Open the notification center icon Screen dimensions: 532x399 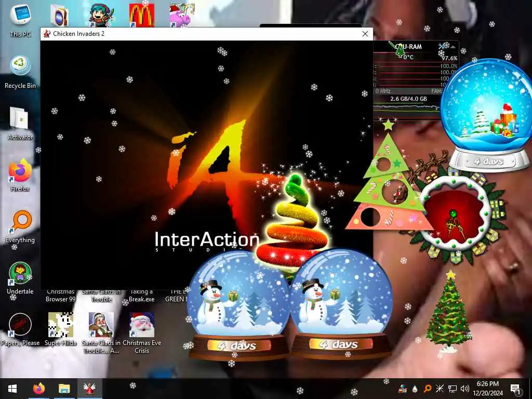515,389
